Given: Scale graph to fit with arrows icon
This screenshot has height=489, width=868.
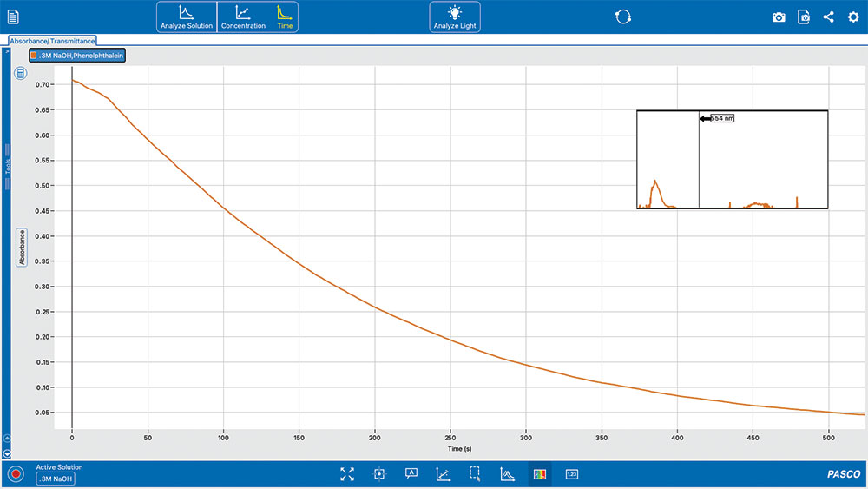Looking at the screenshot, I should tap(347, 474).
